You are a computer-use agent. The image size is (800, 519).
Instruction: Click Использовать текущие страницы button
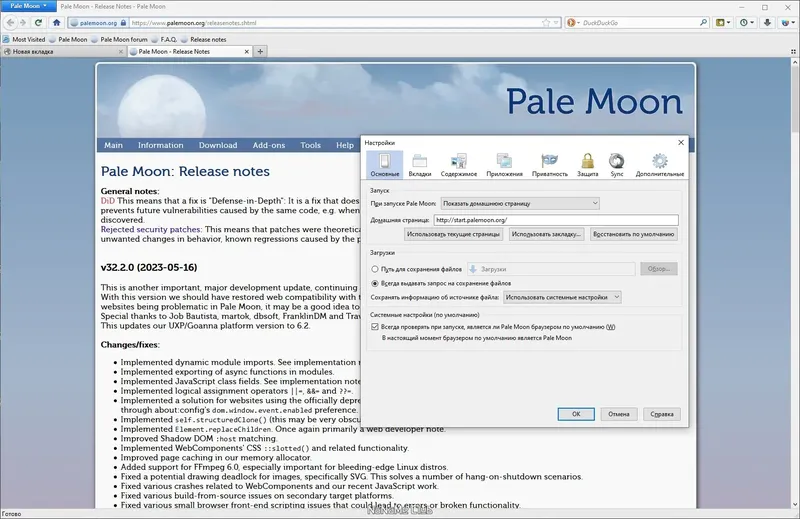coord(454,234)
